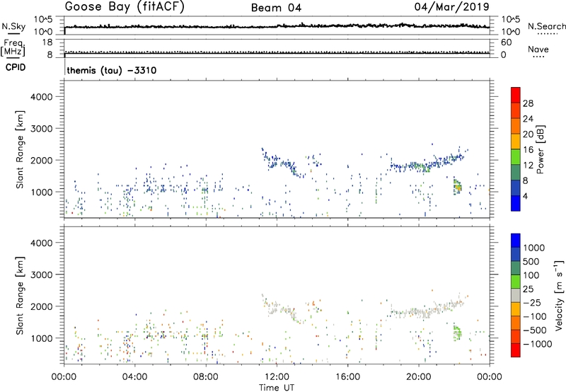Pick the teal 8-12 dB power swatch
Viewport: 566px width, 392px height.
coord(516,172)
